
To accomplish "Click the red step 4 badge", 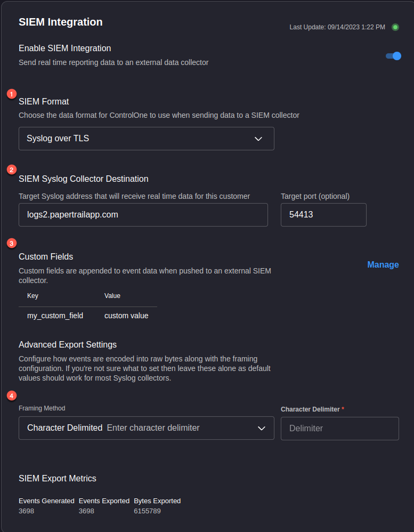I will [x=12, y=396].
